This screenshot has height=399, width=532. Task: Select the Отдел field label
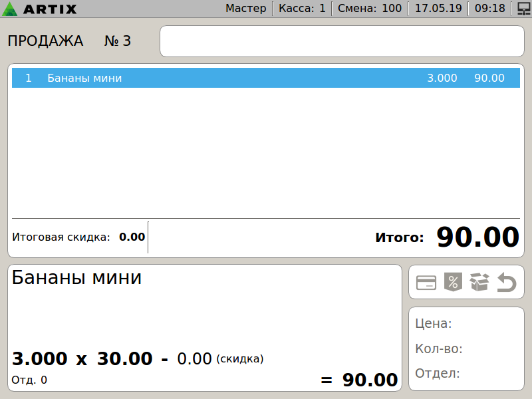(x=438, y=373)
